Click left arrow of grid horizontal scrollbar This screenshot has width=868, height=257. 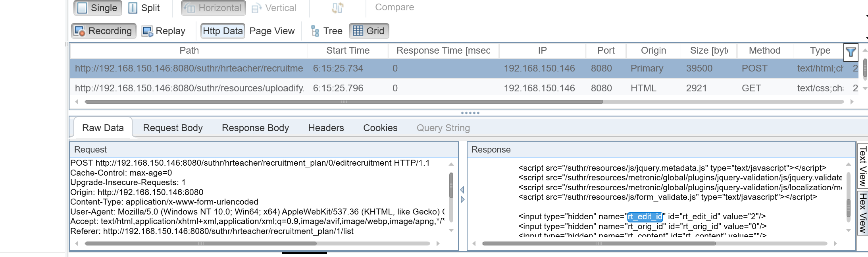[77, 102]
